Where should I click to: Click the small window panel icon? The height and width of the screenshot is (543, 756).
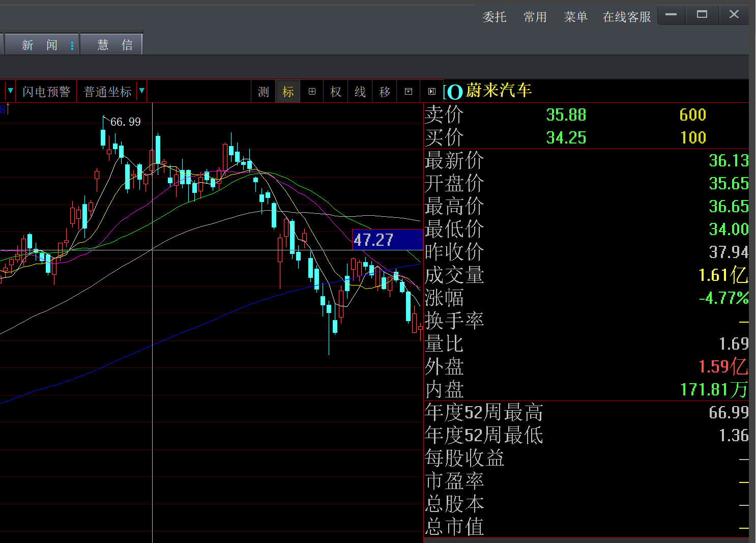tap(409, 92)
